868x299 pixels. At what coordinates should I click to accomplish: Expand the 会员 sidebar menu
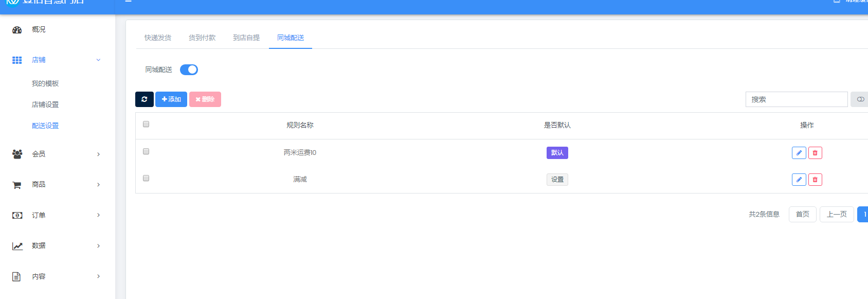[98, 154]
